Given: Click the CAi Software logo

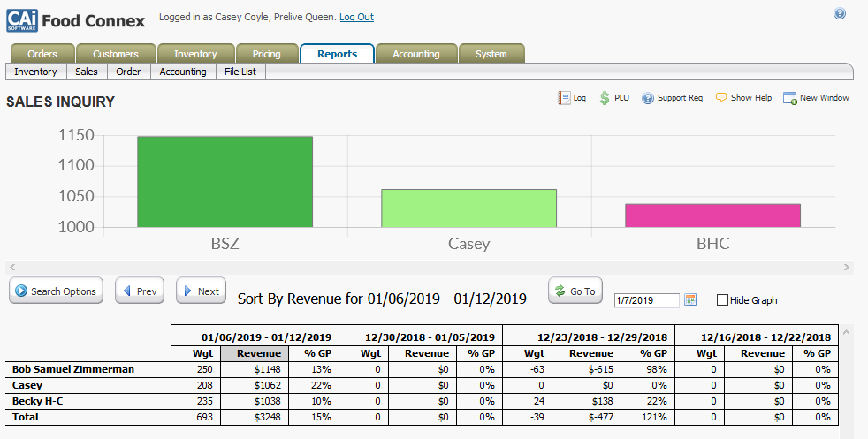Looking at the screenshot, I should [22, 20].
